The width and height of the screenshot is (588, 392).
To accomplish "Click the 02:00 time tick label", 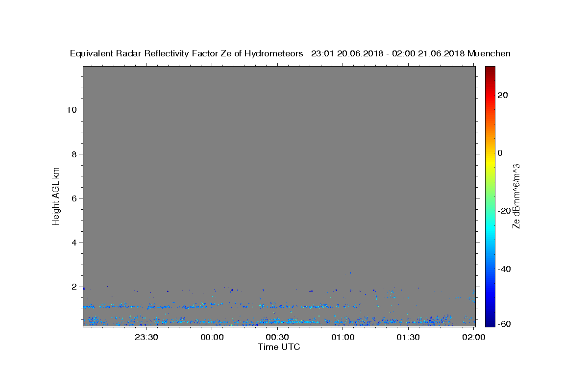I will [474, 337].
